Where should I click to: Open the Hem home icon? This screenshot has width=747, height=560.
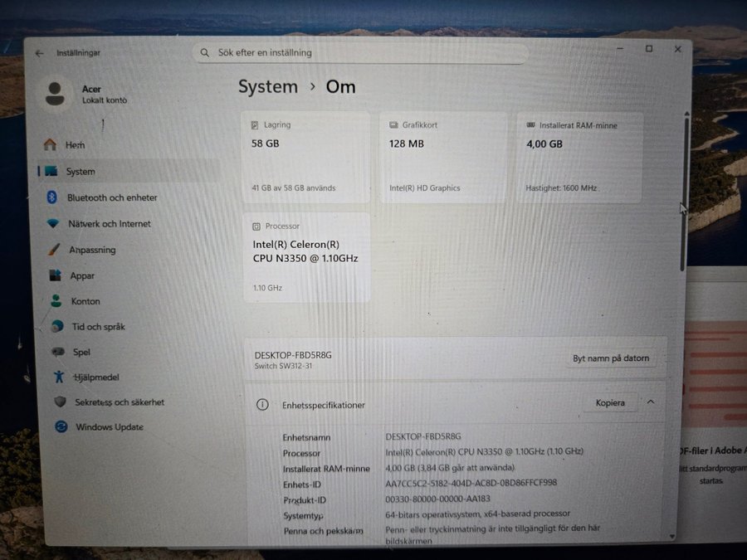click(x=51, y=144)
